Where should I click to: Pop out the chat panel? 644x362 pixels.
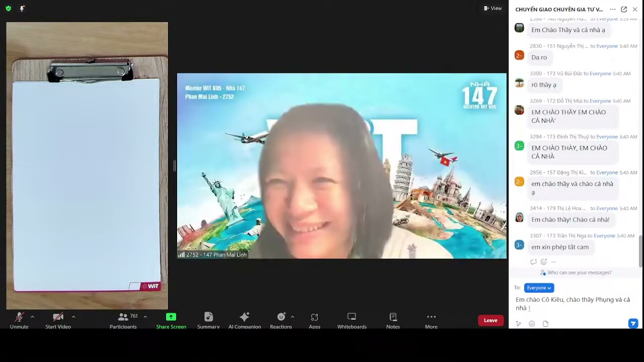pyautogui.click(x=624, y=9)
